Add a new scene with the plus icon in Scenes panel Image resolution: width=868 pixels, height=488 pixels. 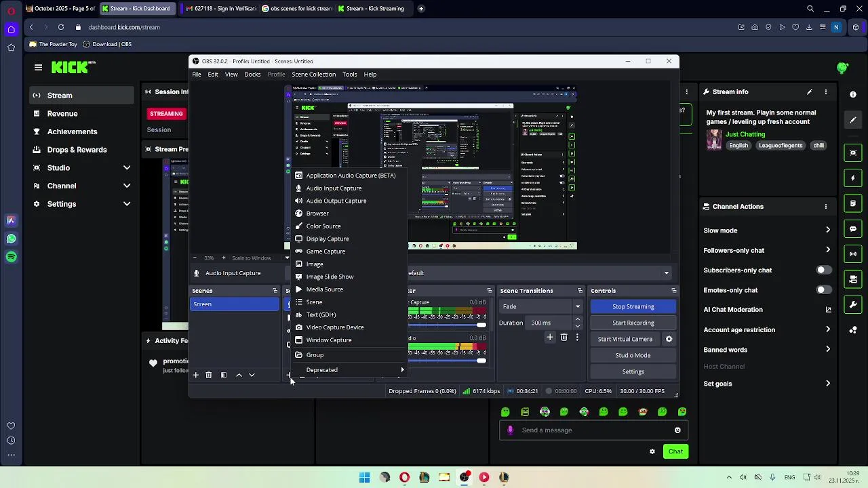[x=196, y=375]
